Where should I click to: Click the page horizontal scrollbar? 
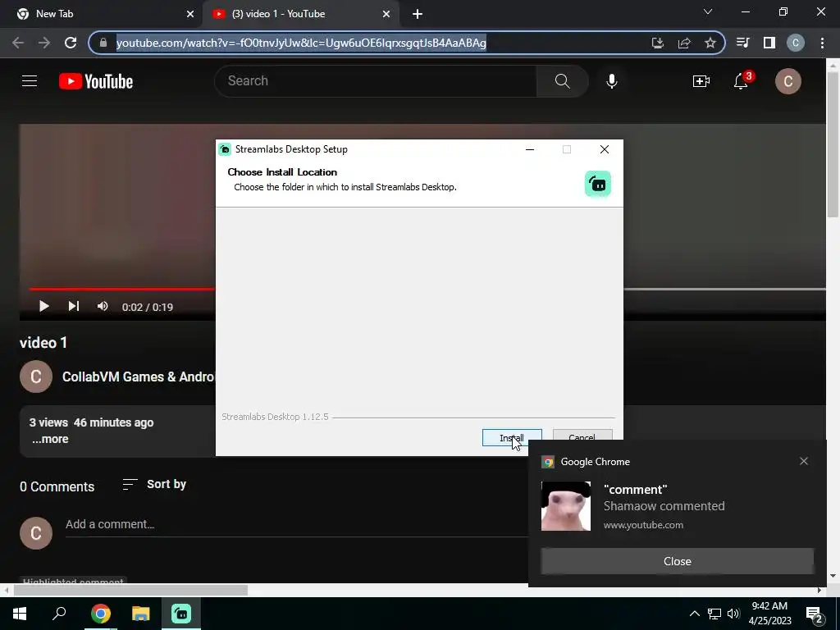click(x=130, y=590)
